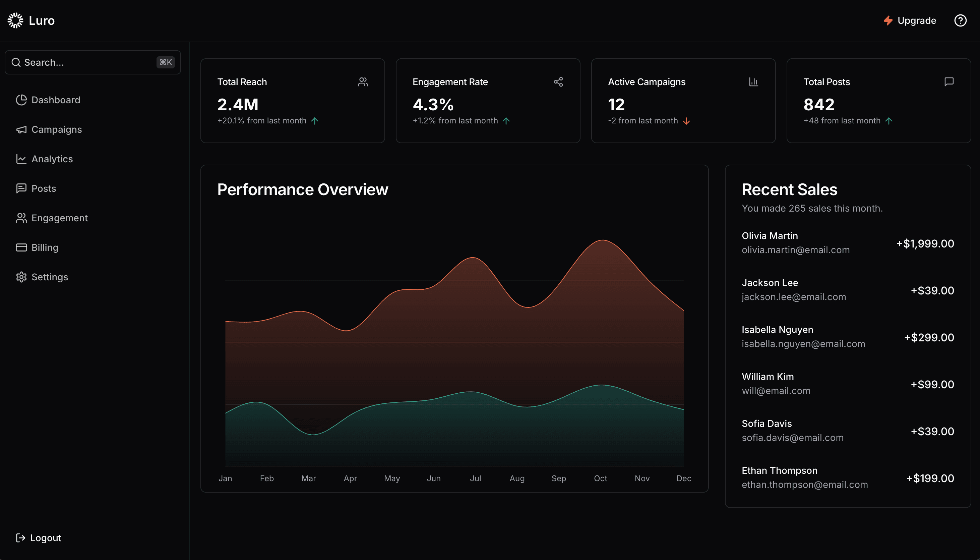This screenshot has height=560, width=980.
Task: Open Settings using the gear icon
Action: point(21,277)
